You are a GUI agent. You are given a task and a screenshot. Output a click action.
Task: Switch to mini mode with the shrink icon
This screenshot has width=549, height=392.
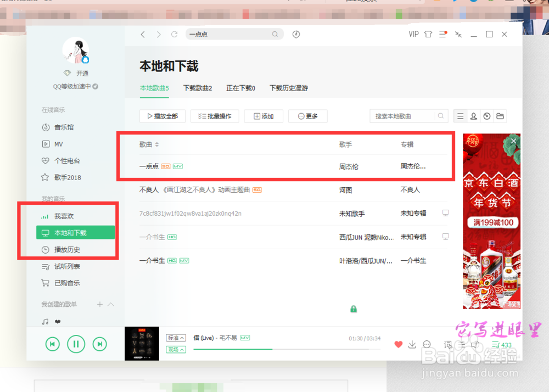[x=458, y=34]
